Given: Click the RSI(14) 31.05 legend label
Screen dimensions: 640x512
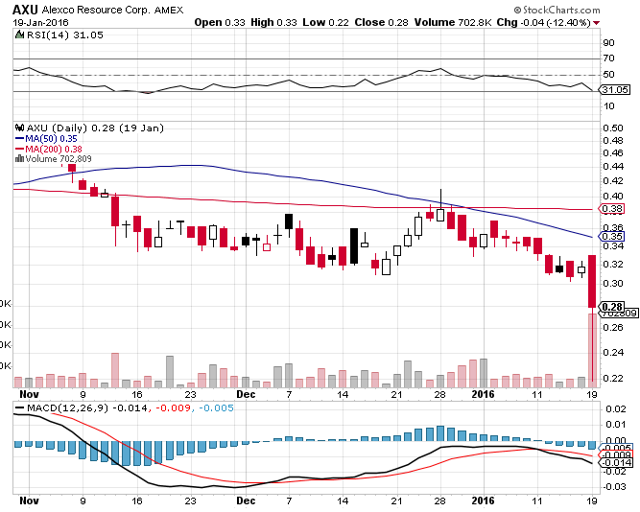Looking at the screenshot, I should click(65, 35).
